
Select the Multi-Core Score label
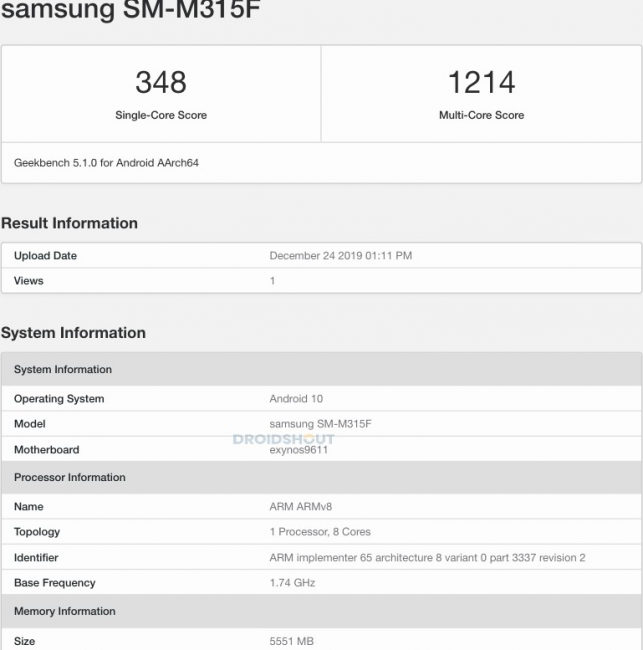click(481, 115)
